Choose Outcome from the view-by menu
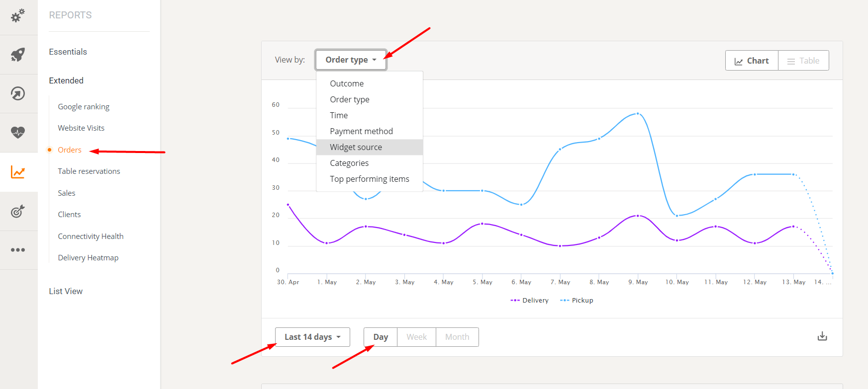 [370, 83]
